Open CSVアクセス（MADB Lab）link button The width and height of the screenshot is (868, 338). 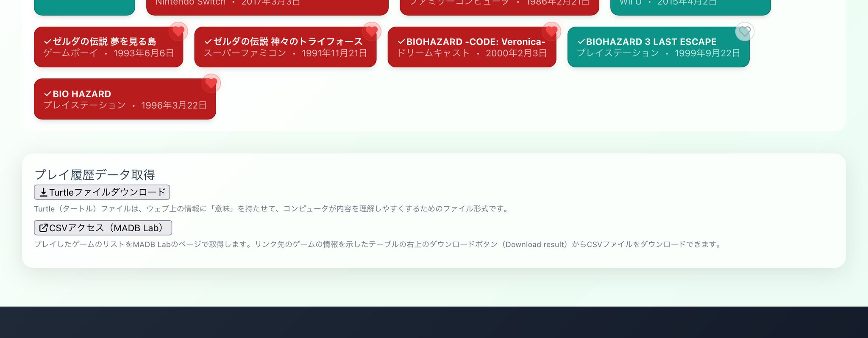[103, 228]
